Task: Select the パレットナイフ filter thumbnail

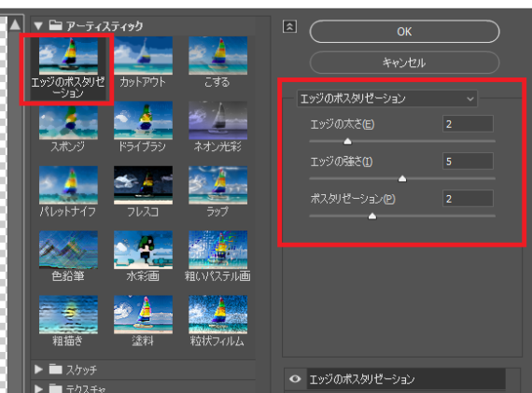Action: (68, 186)
